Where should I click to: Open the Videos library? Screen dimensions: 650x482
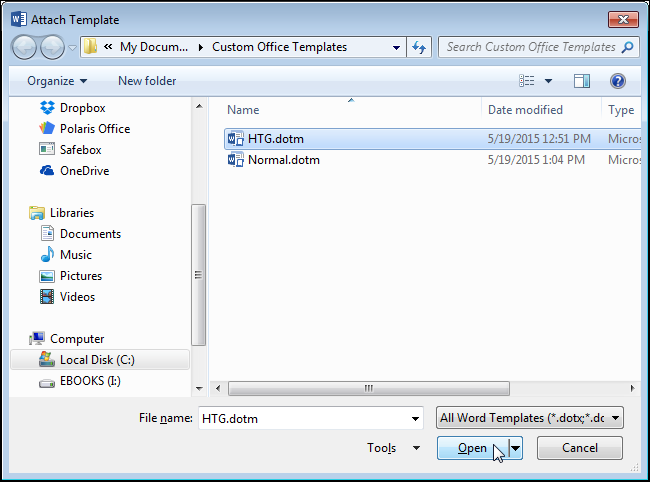[68, 297]
